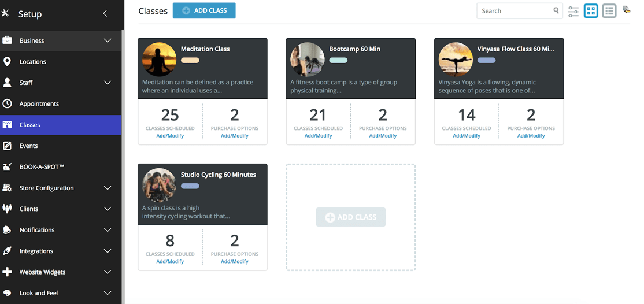Image resolution: width=644 pixels, height=304 pixels.
Task: Expand the Website Widgets chevron
Action: (108, 272)
